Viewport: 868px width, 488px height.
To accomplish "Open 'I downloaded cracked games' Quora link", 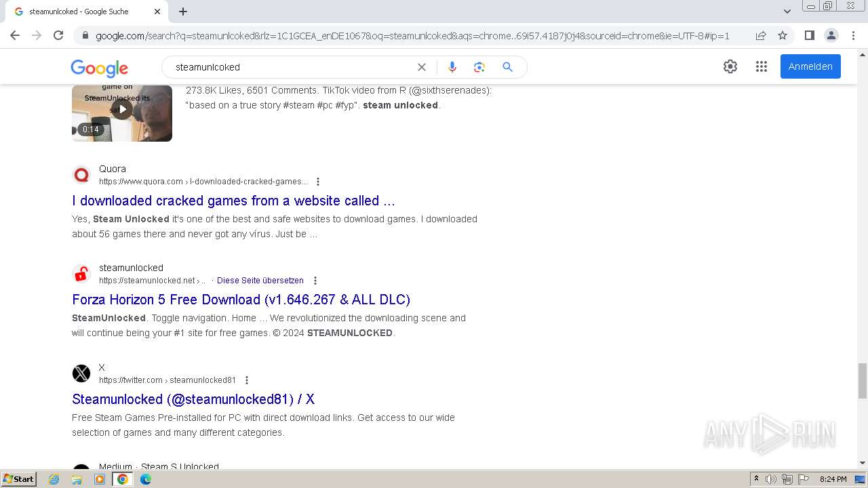I will 233,201.
